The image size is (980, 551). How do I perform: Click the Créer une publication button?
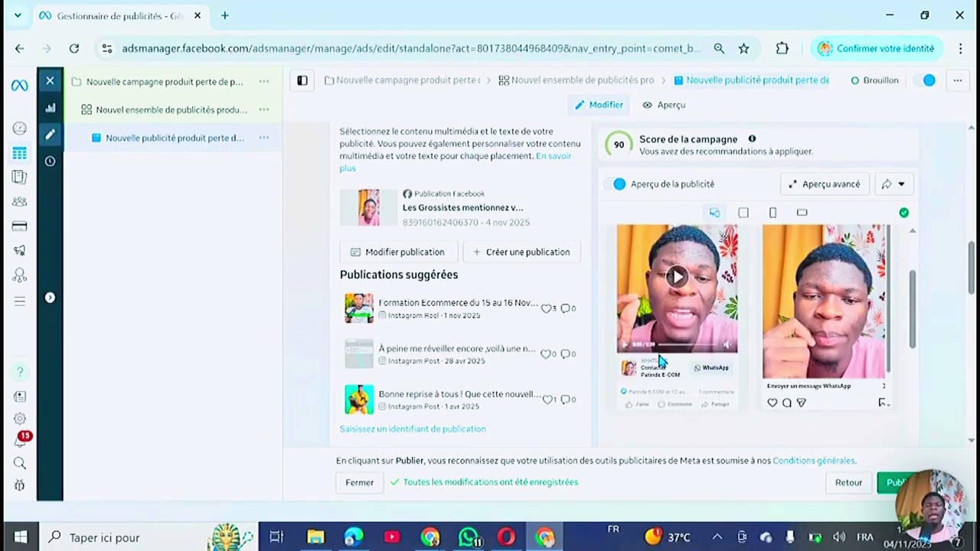(x=521, y=252)
